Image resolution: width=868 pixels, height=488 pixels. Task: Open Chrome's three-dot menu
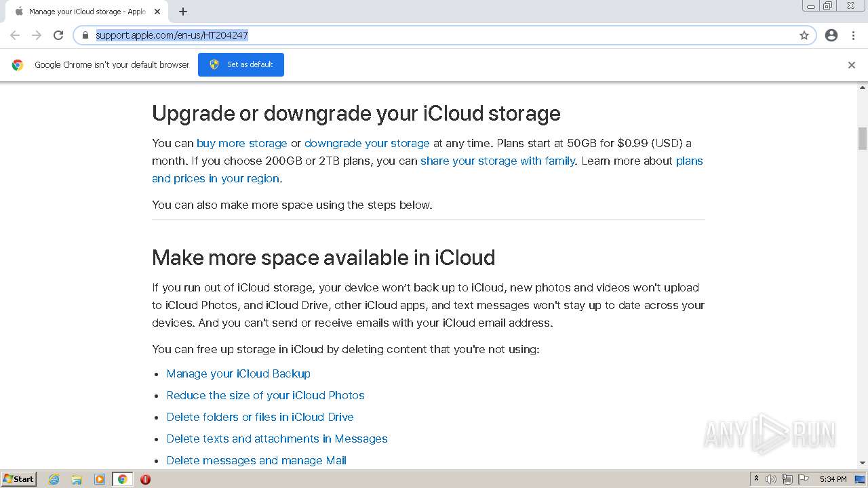(x=854, y=35)
